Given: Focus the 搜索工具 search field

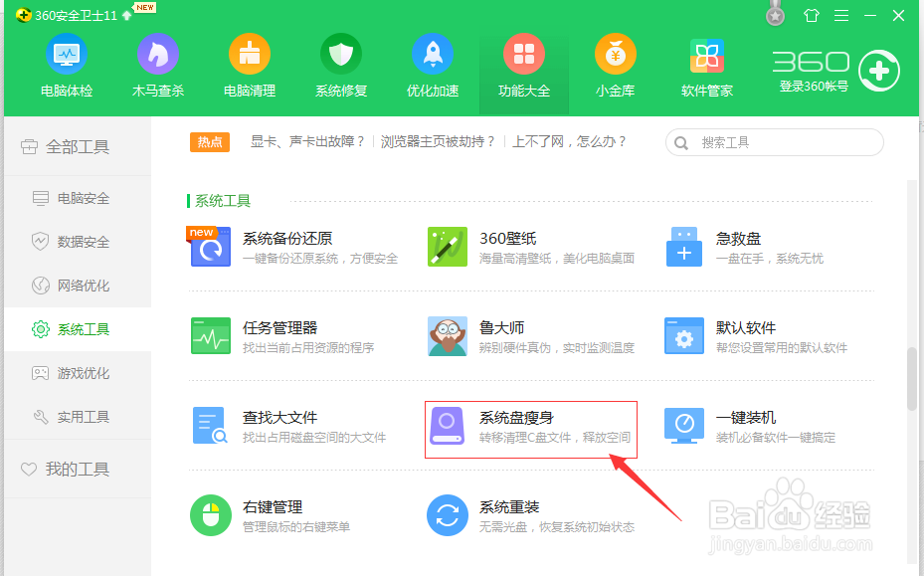Looking at the screenshot, I should click(775, 142).
